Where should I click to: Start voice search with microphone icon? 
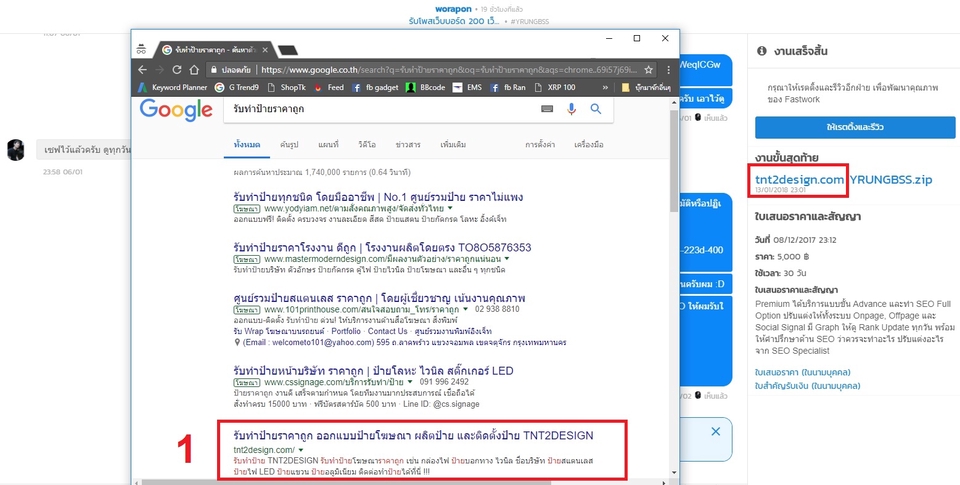pyautogui.click(x=571, y=109)
